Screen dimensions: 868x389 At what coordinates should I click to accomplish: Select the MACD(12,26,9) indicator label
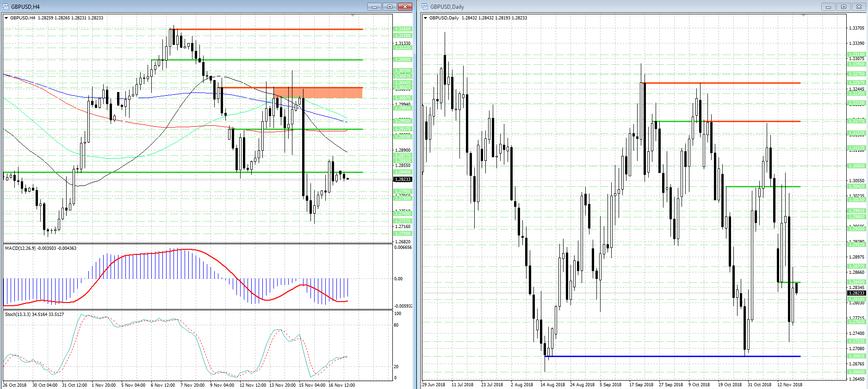(41, 248)
